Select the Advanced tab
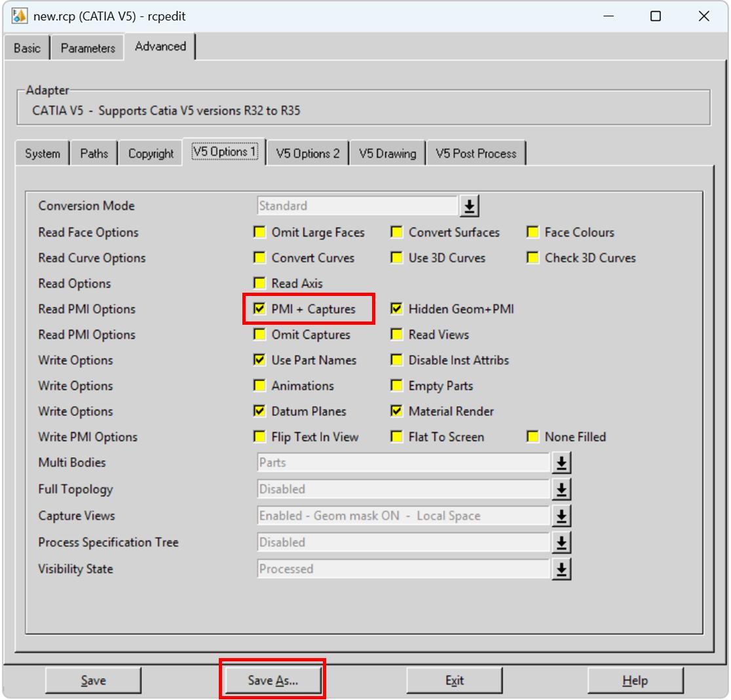The width and height of the screenshot is (731, 700). click(x=160, y=46)
